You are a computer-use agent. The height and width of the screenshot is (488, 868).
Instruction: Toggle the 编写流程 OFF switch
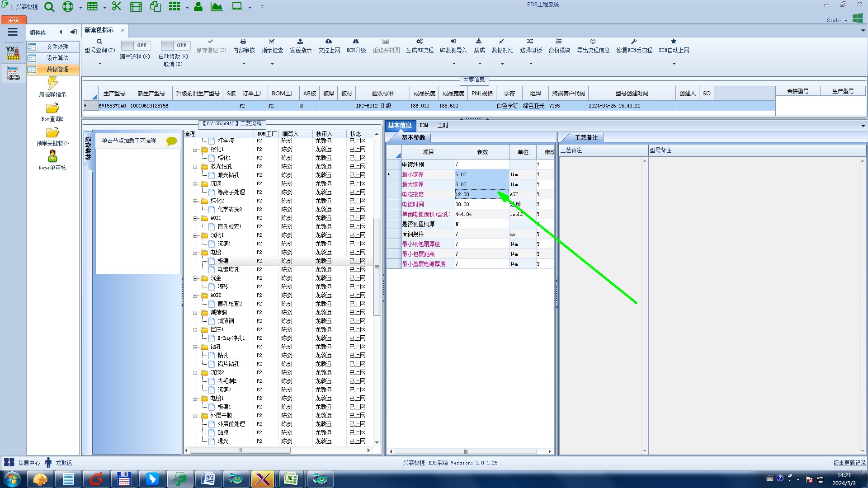(x=136, y=46)
